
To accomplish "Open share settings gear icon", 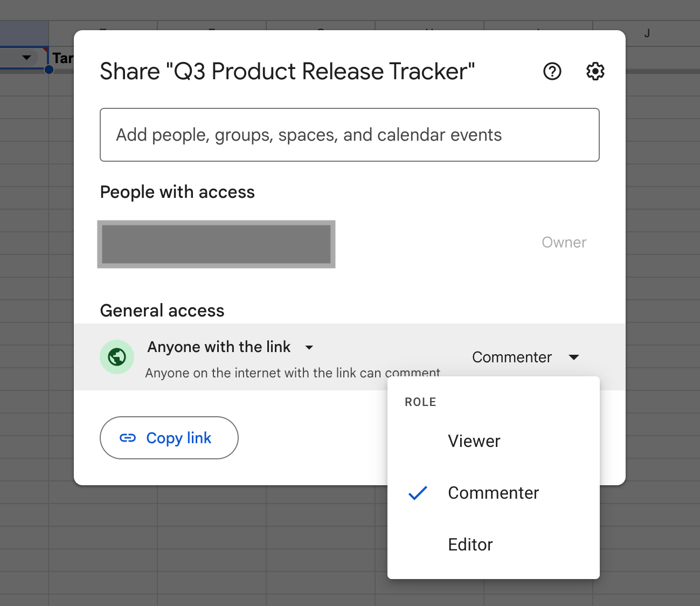I will (595, 71).
